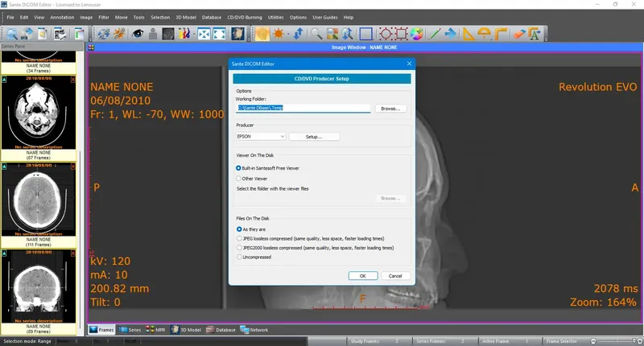
Task: Click the orange sun brightness tool
Action: click(279, 34)
